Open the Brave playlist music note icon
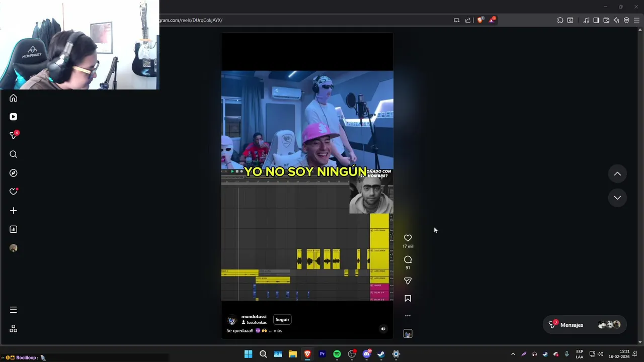Viewport: 644px width, 362px height. [586, 20]
